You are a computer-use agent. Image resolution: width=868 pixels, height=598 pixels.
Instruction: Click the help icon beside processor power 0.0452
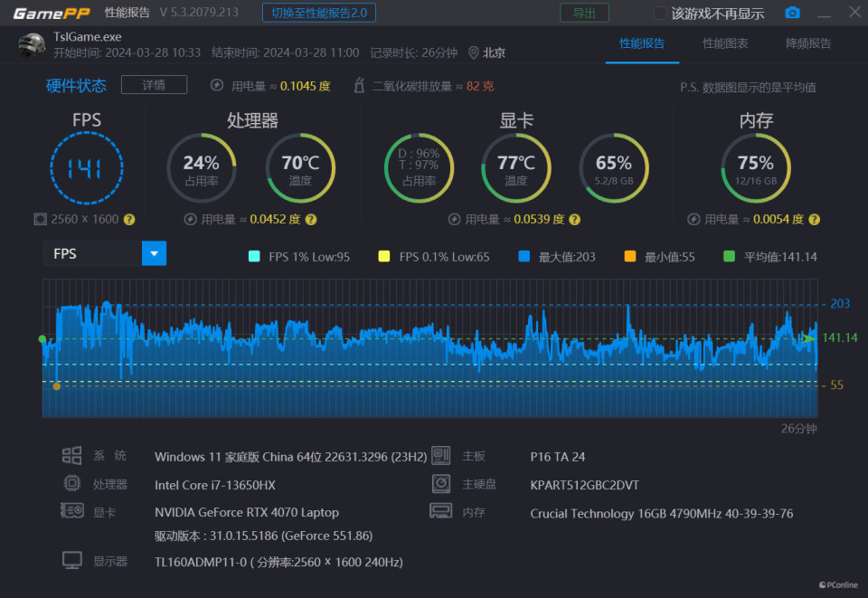tap(311, 219)
